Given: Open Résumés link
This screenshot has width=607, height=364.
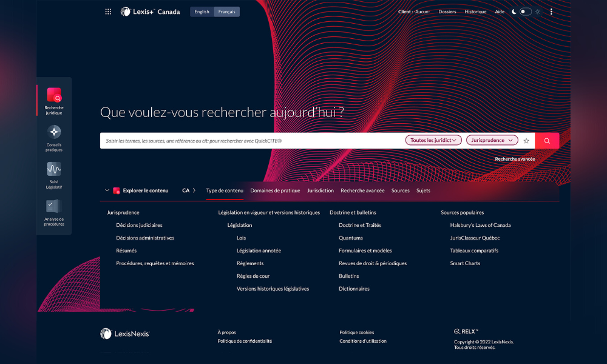Looking at the screenshot, I should (x=126, y=251).
